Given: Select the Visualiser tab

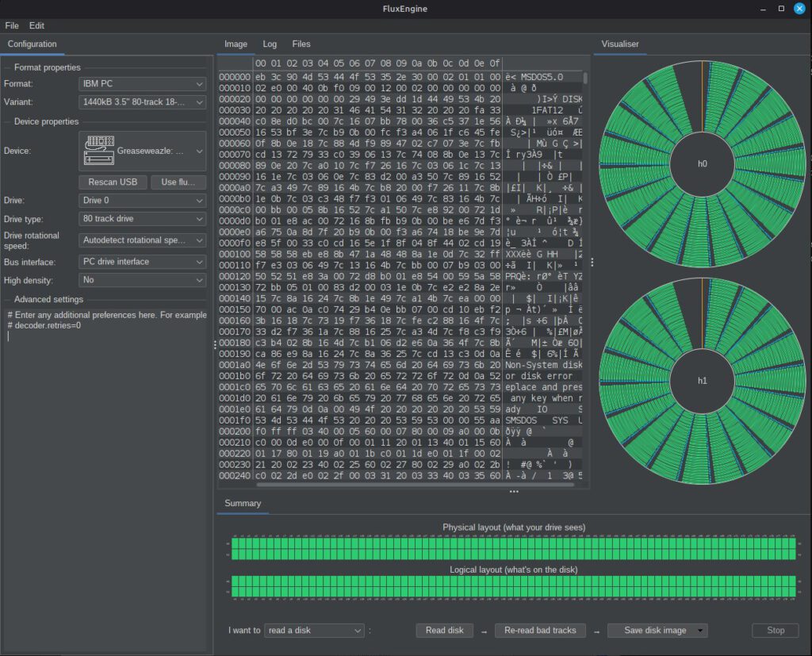Looking at the screenshot, I should pyautogui.click(x=620, y=44).
